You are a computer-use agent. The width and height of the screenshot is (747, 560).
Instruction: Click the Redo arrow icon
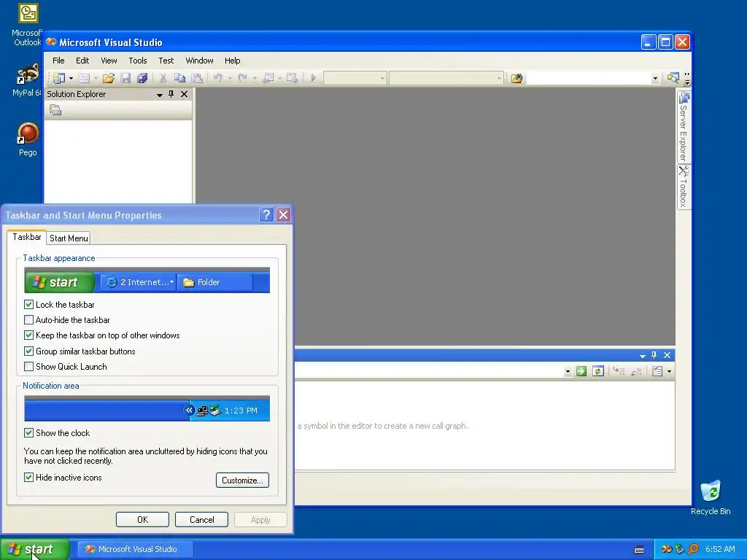242,77
